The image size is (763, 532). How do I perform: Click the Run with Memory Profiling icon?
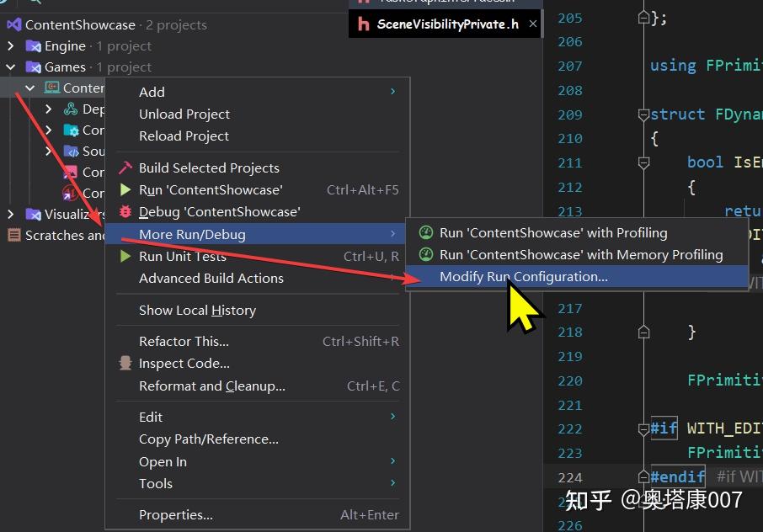point(425,254)
